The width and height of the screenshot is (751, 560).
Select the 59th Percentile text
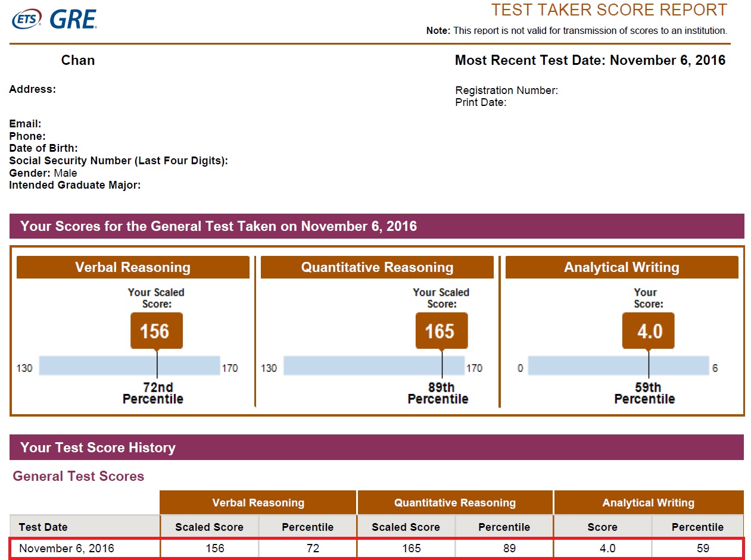tap(644, 393)
